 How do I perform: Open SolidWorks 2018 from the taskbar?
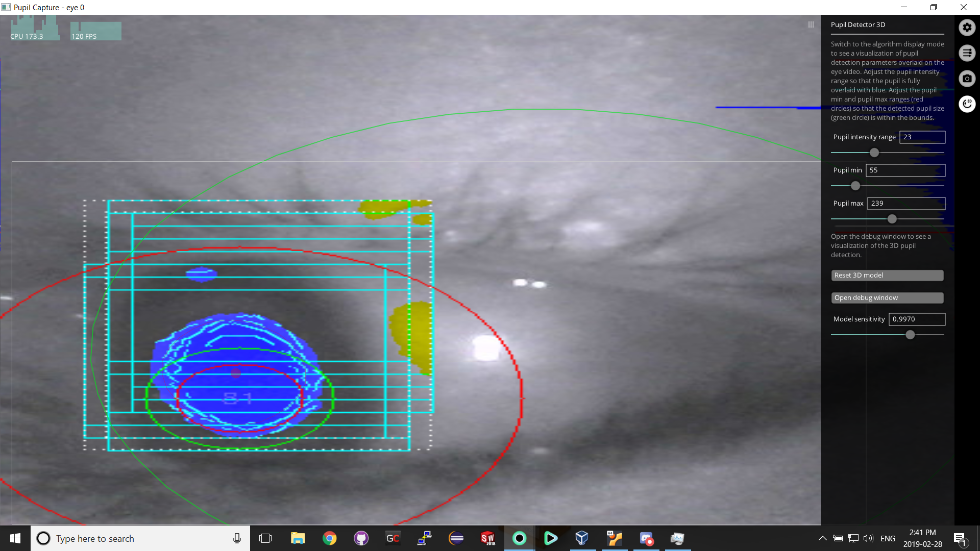487,538
